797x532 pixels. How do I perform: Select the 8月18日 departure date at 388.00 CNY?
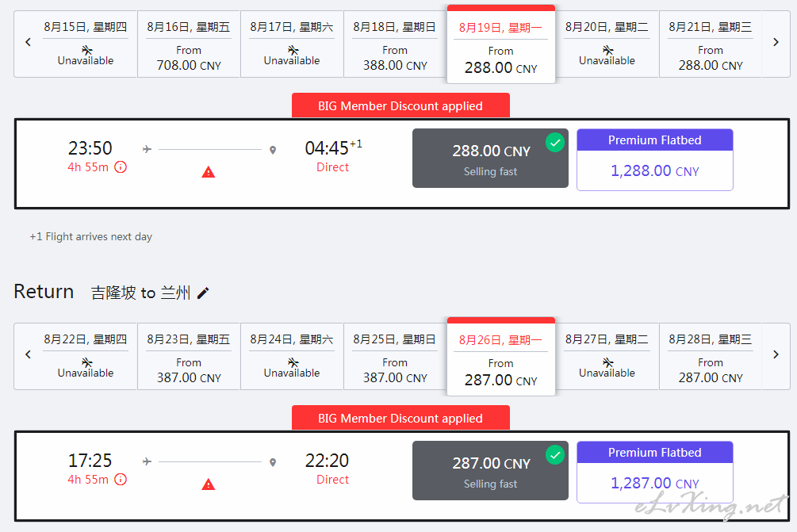point(395,44)
